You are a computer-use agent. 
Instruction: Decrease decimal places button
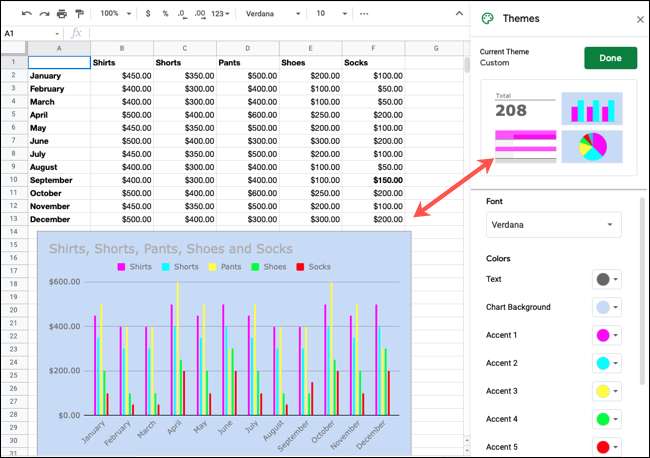coord(183,14)
